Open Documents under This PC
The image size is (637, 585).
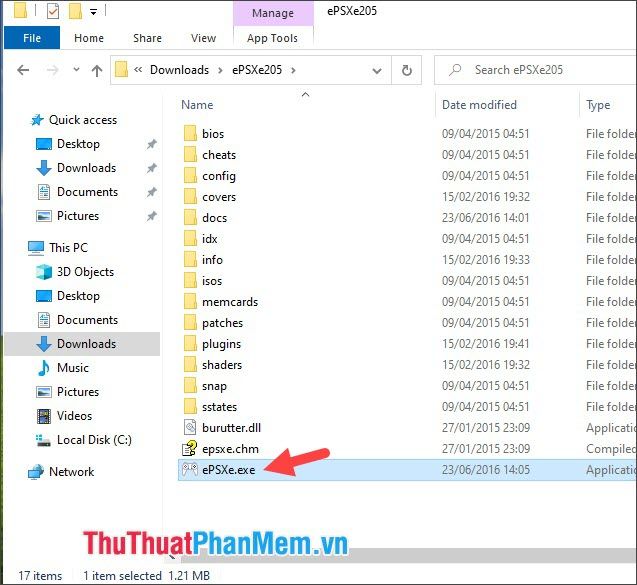(87, 320)
